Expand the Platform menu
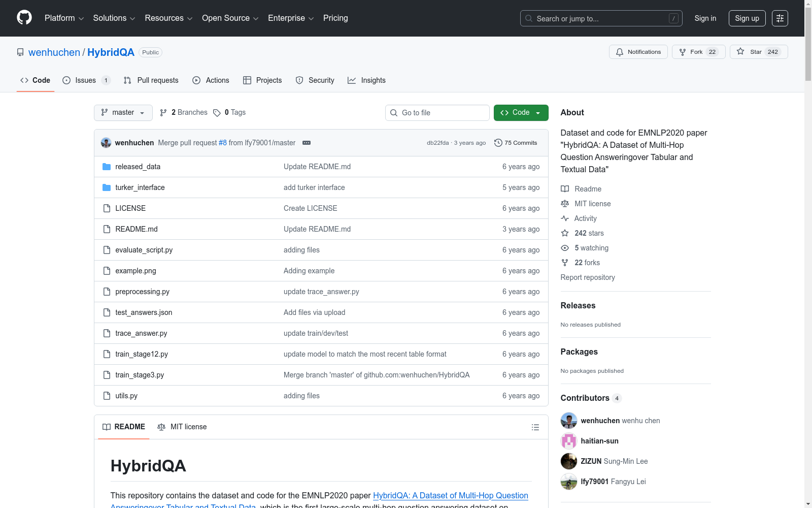Screen dimensions: 812x508 click(x=64, y=18)
